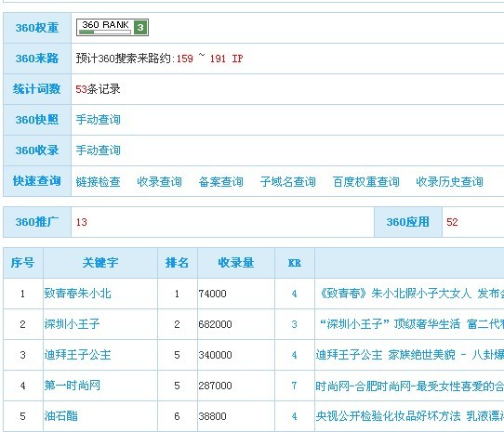Open keyword 油石酯
The height and width of the screenshot is (432, 504).
[60, 416]
